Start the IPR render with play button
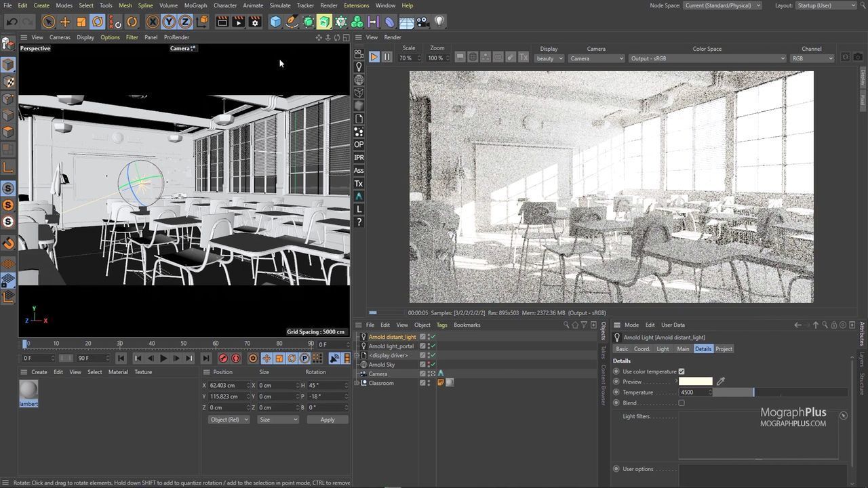The height and width of the screenshot is (488, 868). coord(374,58)
